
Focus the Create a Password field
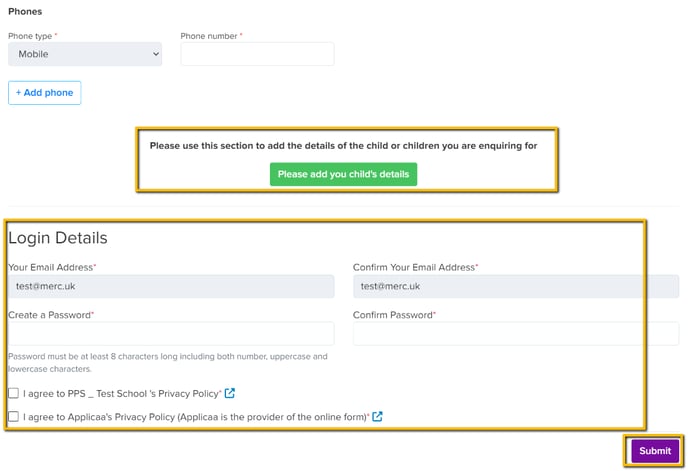(171, 334)
